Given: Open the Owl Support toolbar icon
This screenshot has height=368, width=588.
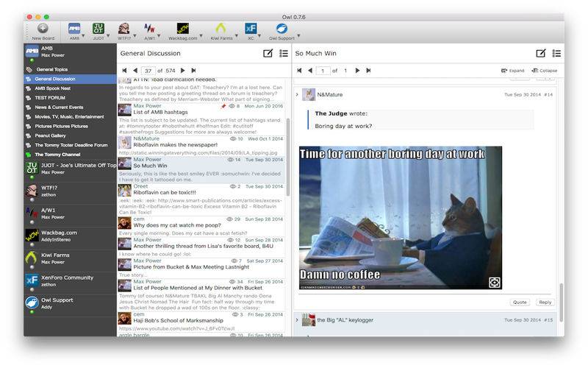Looking at the screenshot, I should (282, 29).
